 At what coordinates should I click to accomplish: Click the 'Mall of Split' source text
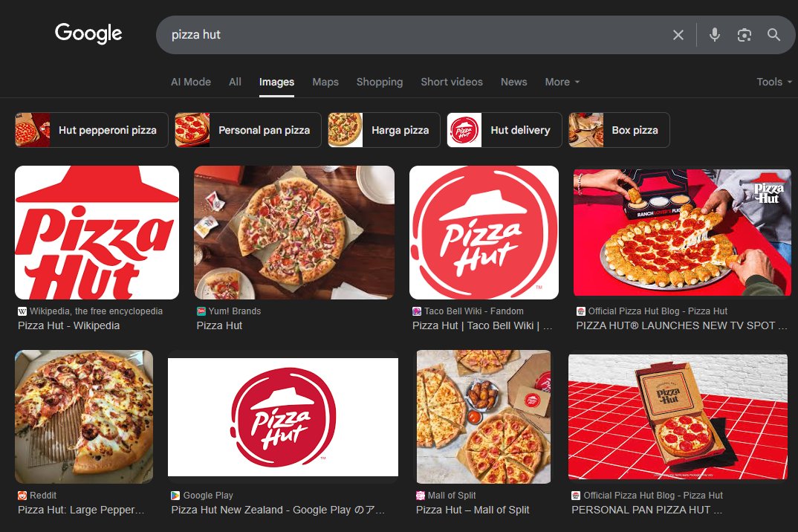(x=452, y=496)
